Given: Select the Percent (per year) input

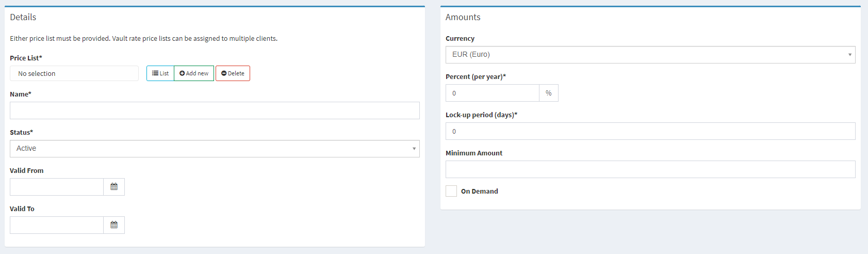Looking at the screenshot, I should (492, 93).
